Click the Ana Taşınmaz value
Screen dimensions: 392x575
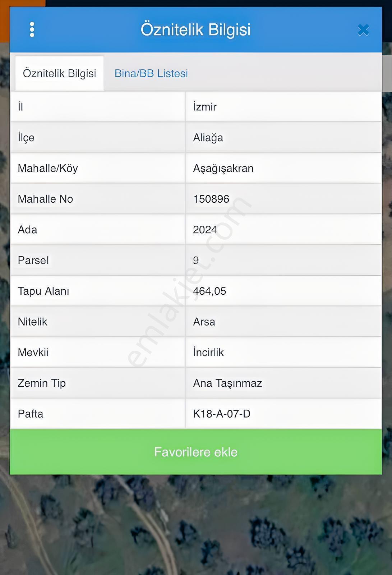pyautogui.click(x=227, y=383)
